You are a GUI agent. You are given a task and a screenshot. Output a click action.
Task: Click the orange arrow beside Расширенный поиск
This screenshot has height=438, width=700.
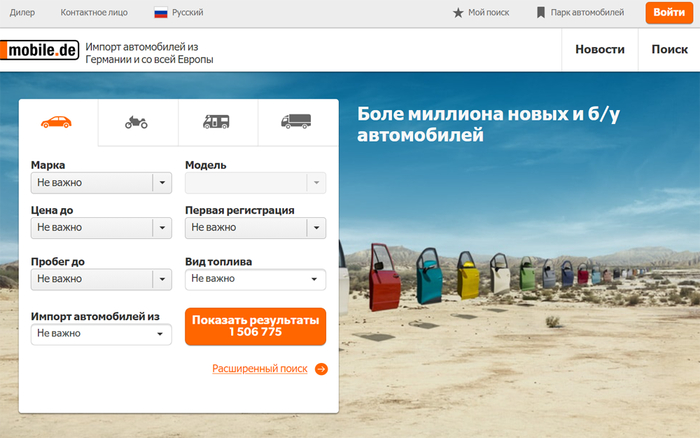(321, 369)
